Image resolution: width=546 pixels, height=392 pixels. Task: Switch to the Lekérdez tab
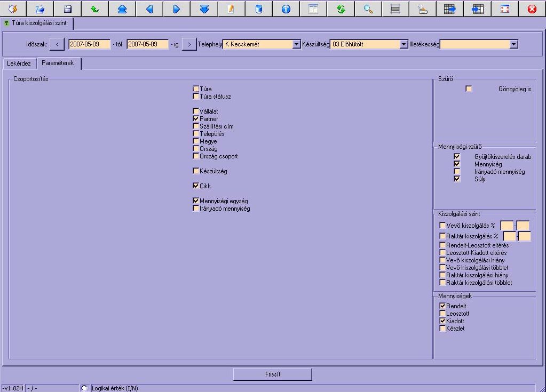[x=19, y=63]
